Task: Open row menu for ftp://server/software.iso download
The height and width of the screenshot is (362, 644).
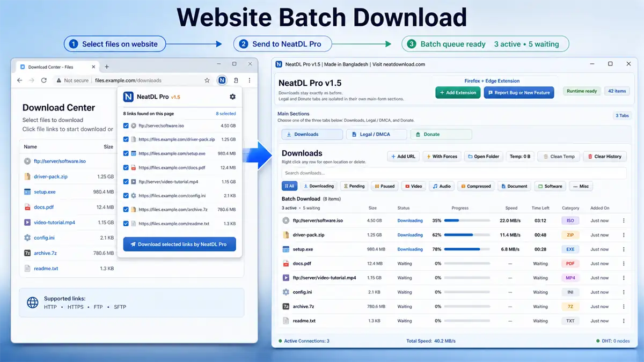Action: coord(624,220)
